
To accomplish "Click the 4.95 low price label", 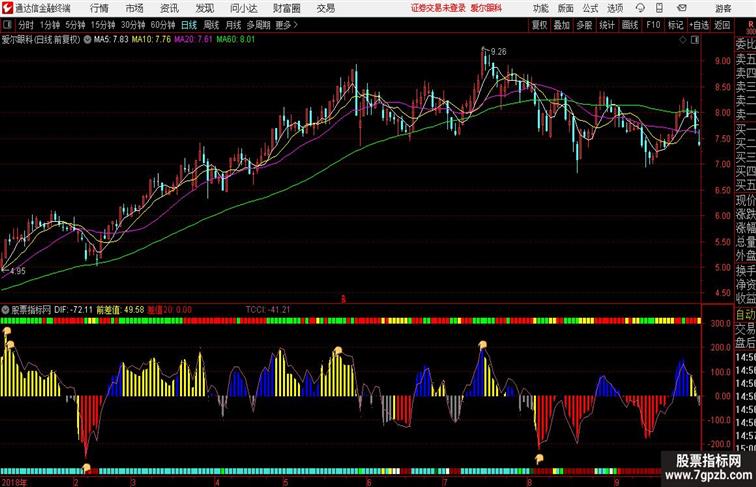I will [17, 271].
